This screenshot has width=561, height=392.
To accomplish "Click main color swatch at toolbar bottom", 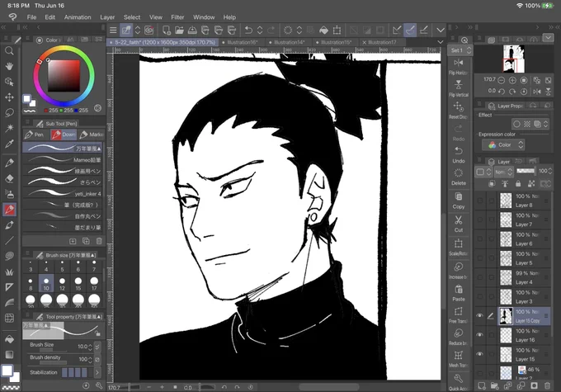I will pos(7,371).
